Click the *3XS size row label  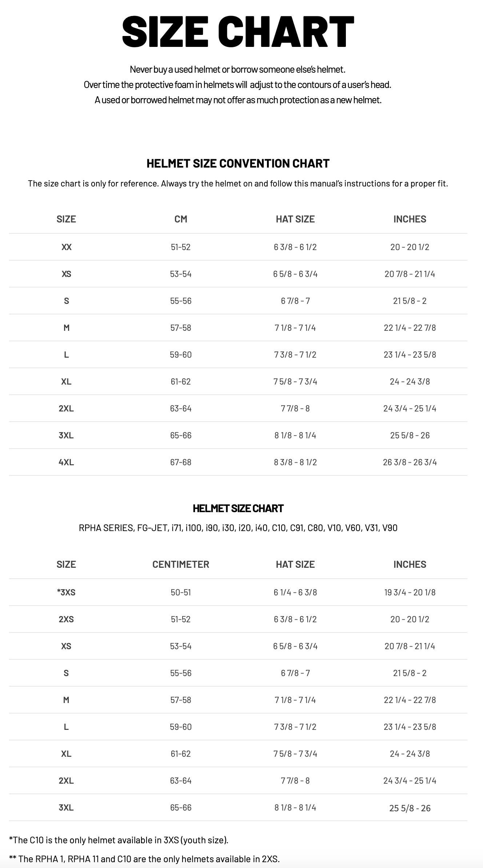[x=66, y=592]
